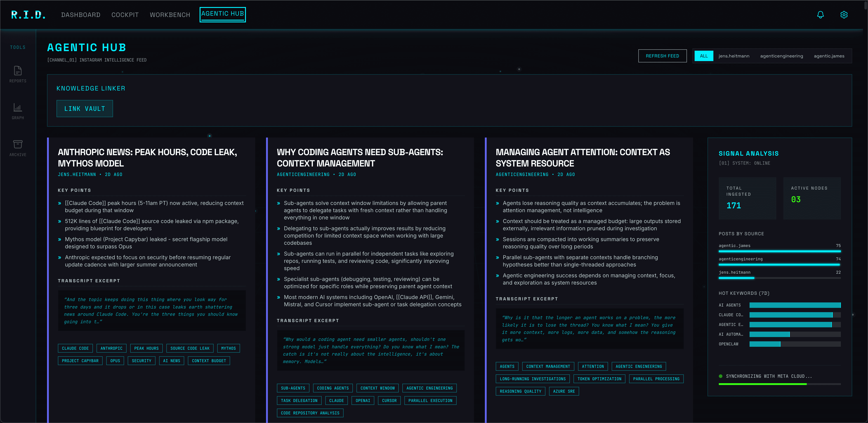
Task: Open the notifications bell
Action: pyautogui.click(x=820, y=14)
